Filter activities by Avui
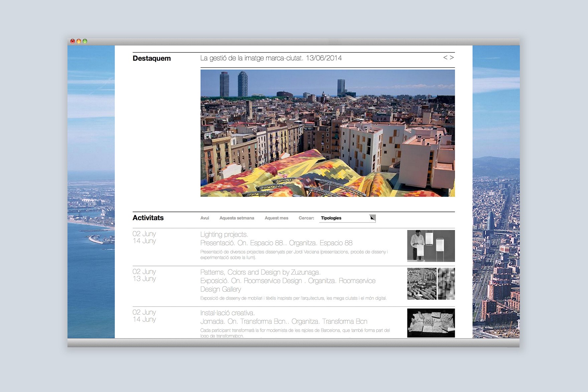Image resolution: width=588 pixels, height=392 pixels. pyautogui.click(x=205, y=218)
